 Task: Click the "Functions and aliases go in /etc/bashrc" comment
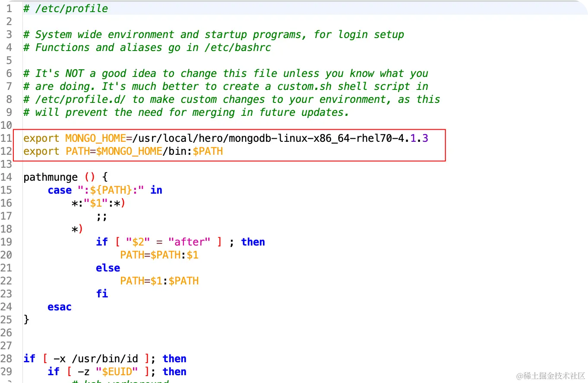click(147, 48)
